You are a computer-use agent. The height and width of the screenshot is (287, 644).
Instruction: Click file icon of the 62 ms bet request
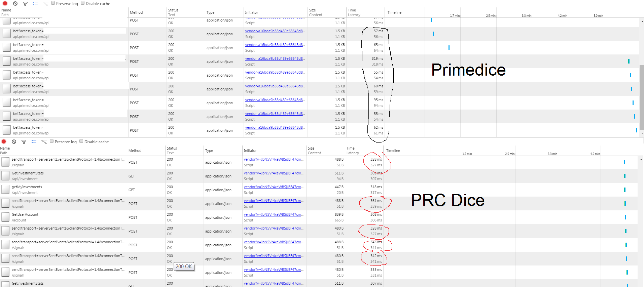pos(7,130)
